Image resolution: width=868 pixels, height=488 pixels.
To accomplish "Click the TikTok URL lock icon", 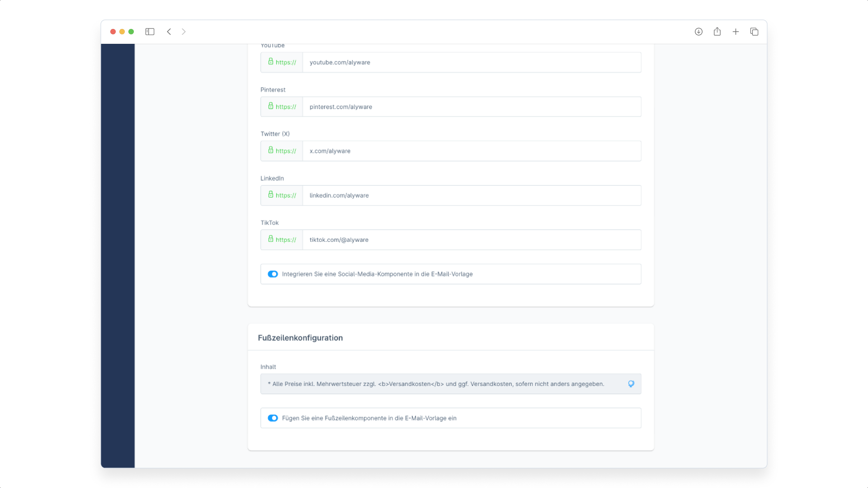I will coord(271,239).
